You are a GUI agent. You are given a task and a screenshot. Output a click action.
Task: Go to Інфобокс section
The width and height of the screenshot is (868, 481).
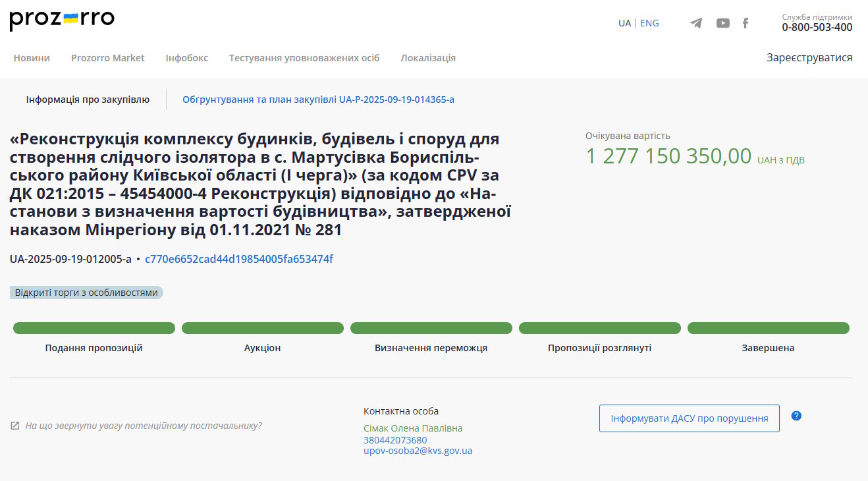[x=187, y=58]
